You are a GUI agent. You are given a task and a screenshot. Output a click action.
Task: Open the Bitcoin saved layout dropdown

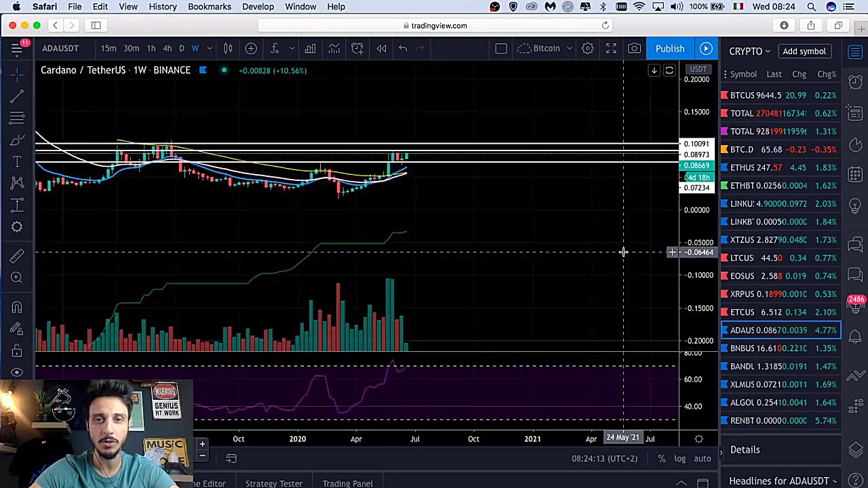[x=547, y=48]
